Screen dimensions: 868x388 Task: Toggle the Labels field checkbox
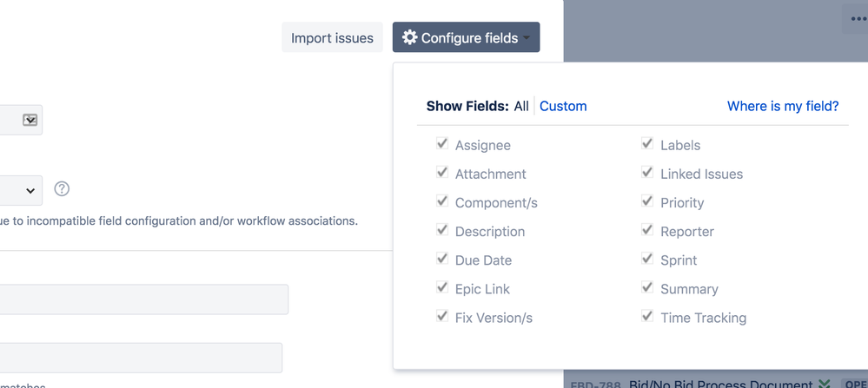point(647,144)
